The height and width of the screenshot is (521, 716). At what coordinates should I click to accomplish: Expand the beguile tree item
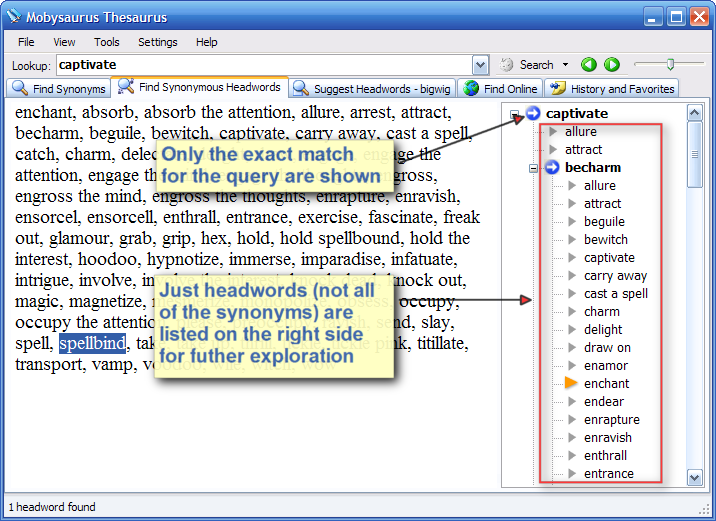(x=572, y=221)
